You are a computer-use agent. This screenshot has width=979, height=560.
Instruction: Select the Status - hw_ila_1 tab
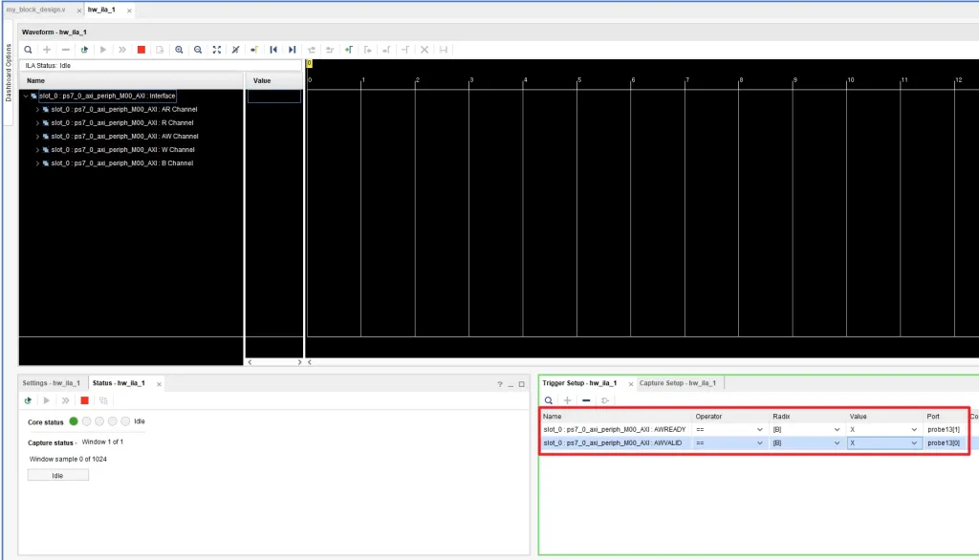pyautogui.click(x=119, y=383)
